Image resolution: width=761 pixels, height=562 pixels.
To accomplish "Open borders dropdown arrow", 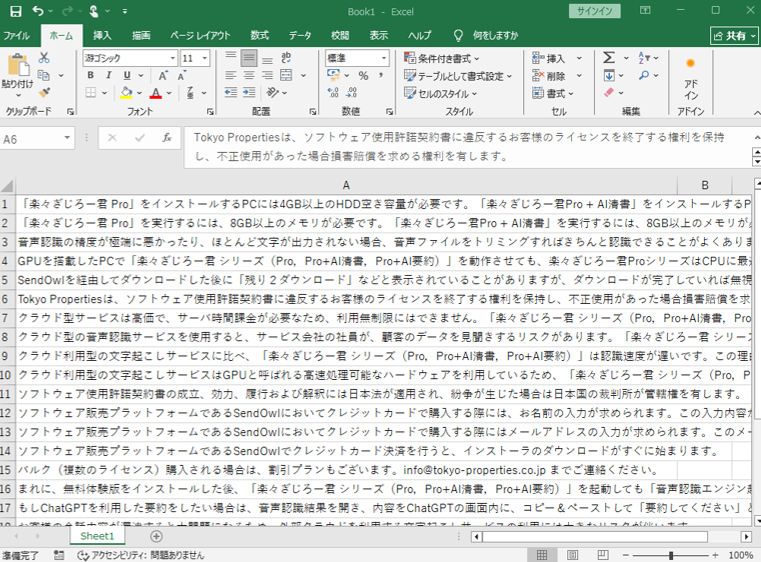I will (x=104, y=93).
